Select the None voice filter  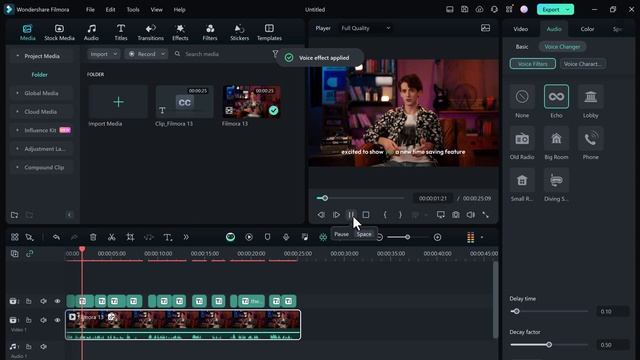click(522, 97)
